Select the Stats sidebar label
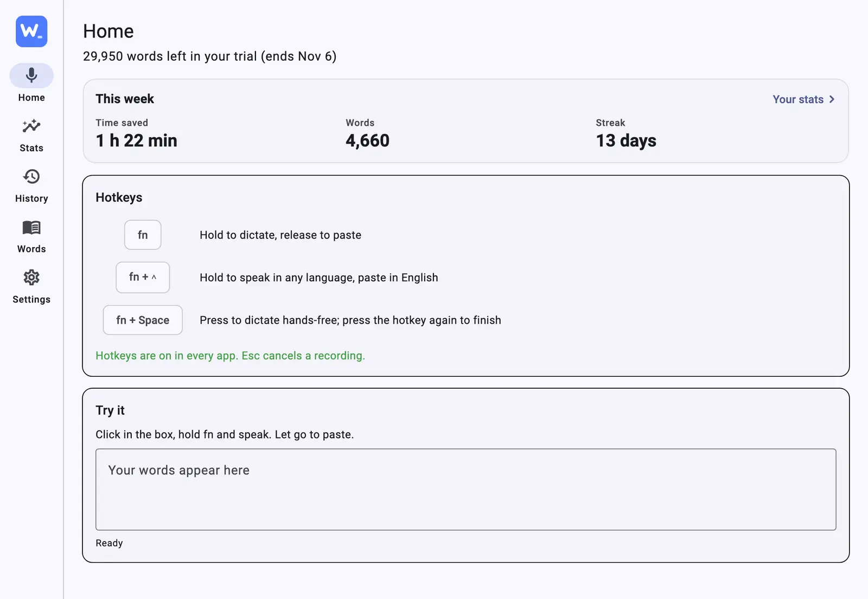868x599 pixels. point(31,148)
